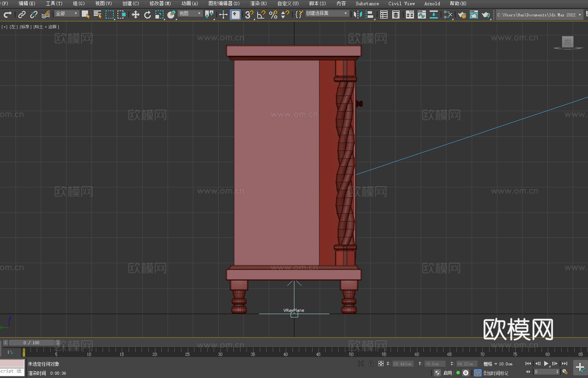The width and height of the screenshot is (588, 378).
Task: Toggle Isolate Selection icon
Action: tap(361, 364)
